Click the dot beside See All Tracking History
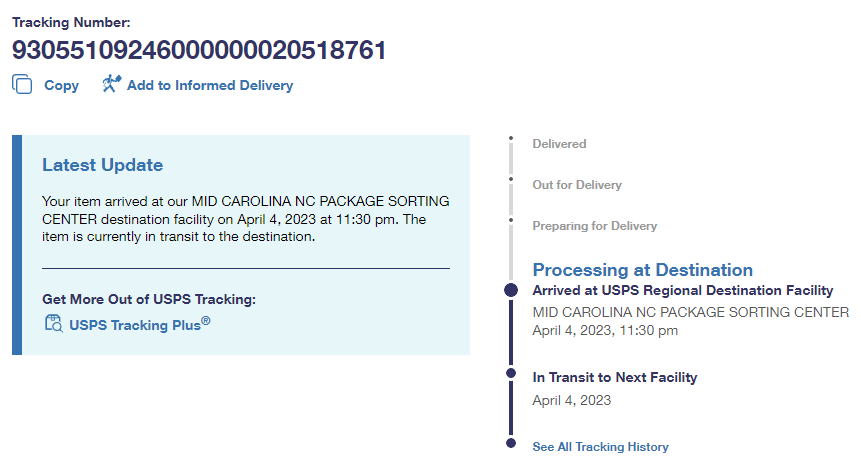Viewport: 861px width, 469px height. pyautogui.click(x=511, y=442)
